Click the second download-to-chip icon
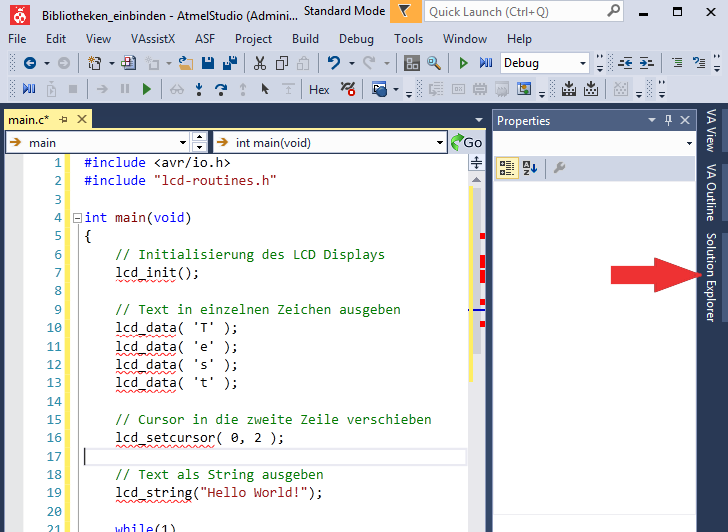Viewport: 728px width, 532px height. (x=591, y=89)
